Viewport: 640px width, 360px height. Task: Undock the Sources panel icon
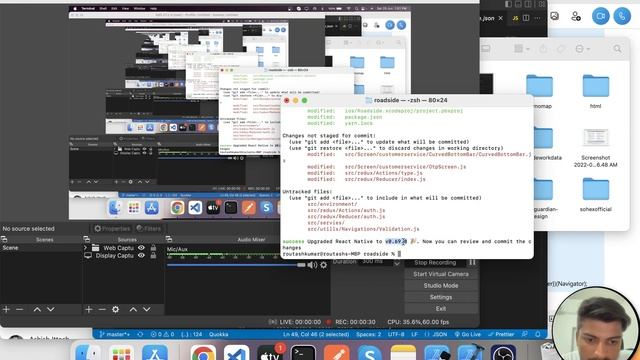pyautogui.click(x=87, y=239)
